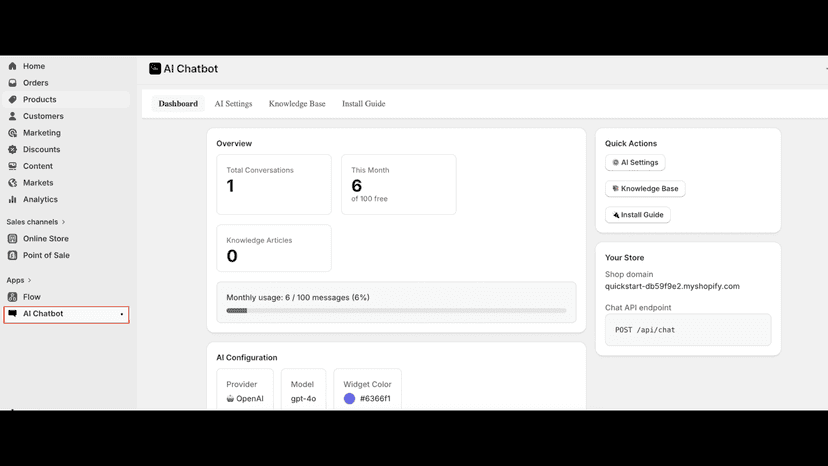Click the Home house icon in sidebar
The height and width of the screenshot is (466, 828).
[13, 66]
